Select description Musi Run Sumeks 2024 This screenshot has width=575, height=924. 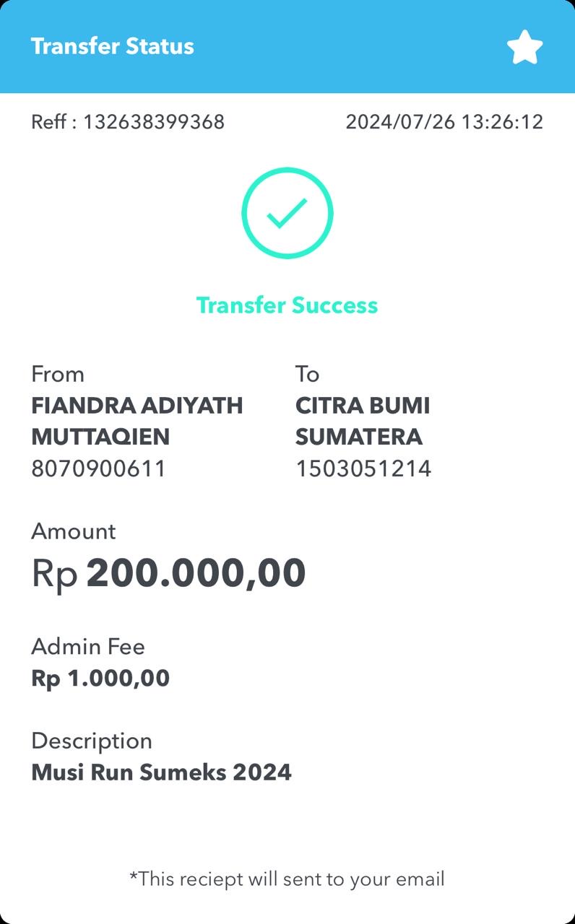(162, 772)
